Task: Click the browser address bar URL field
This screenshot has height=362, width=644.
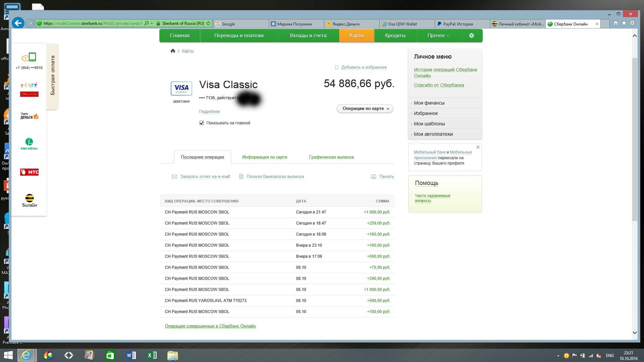Action: coord(93,23)
